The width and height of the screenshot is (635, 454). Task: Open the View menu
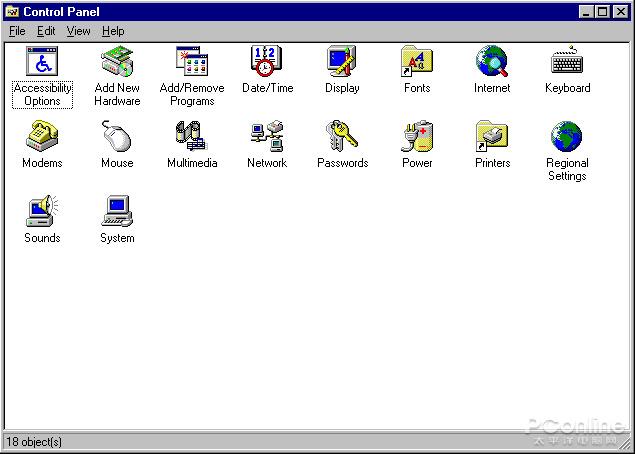pos(78,31)
